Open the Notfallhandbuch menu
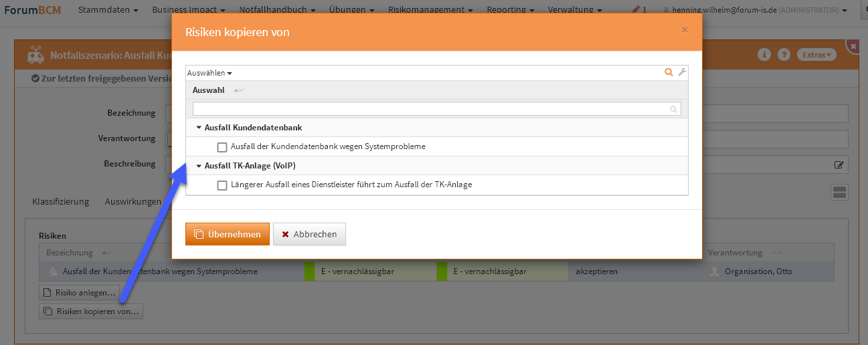 277,10
